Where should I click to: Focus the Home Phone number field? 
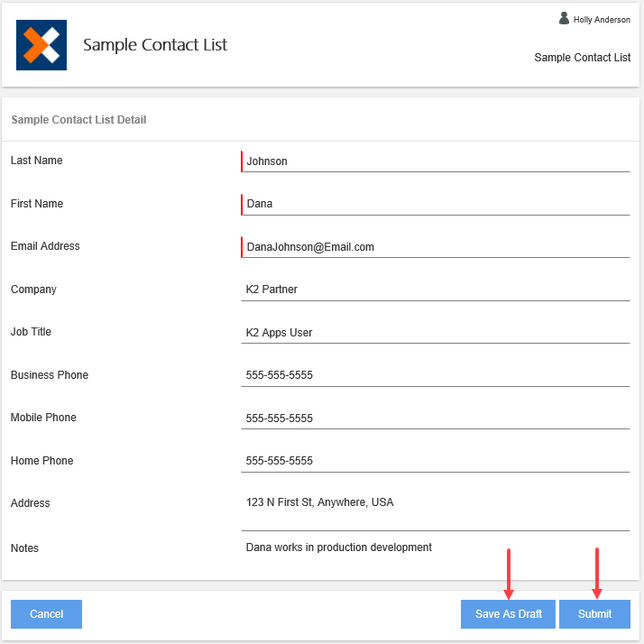point(436,461)
